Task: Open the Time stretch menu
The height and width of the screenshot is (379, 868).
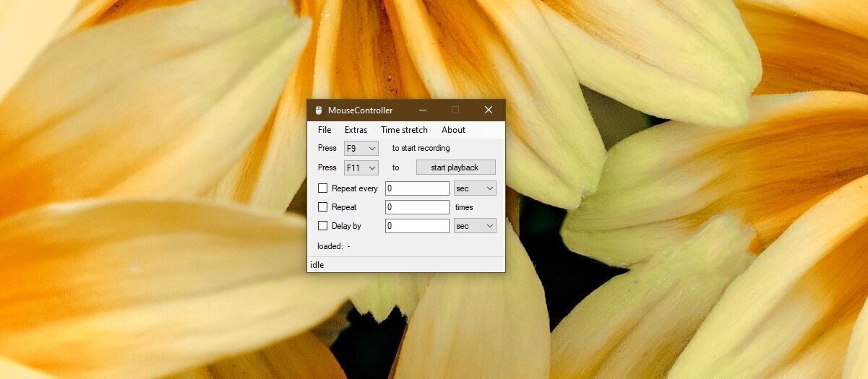Action: pos(404,130)
